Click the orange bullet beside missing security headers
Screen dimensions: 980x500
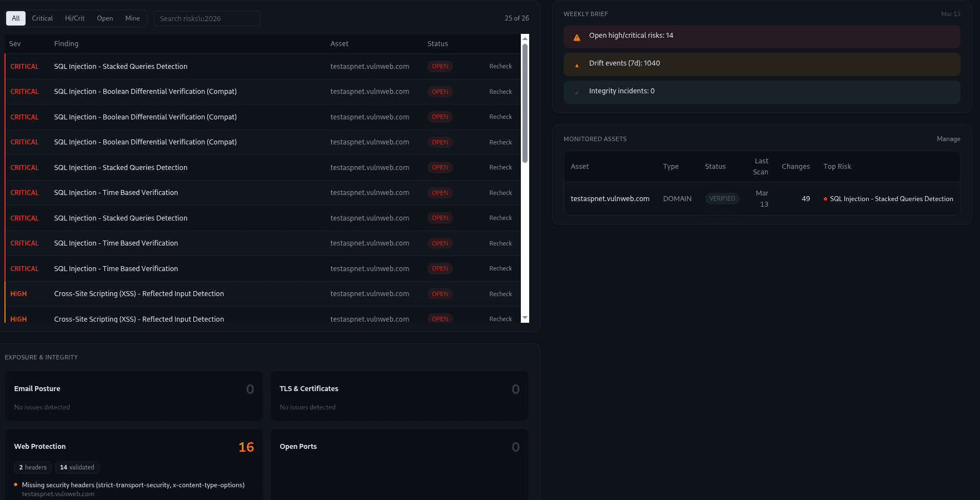[x=16, y=485]
